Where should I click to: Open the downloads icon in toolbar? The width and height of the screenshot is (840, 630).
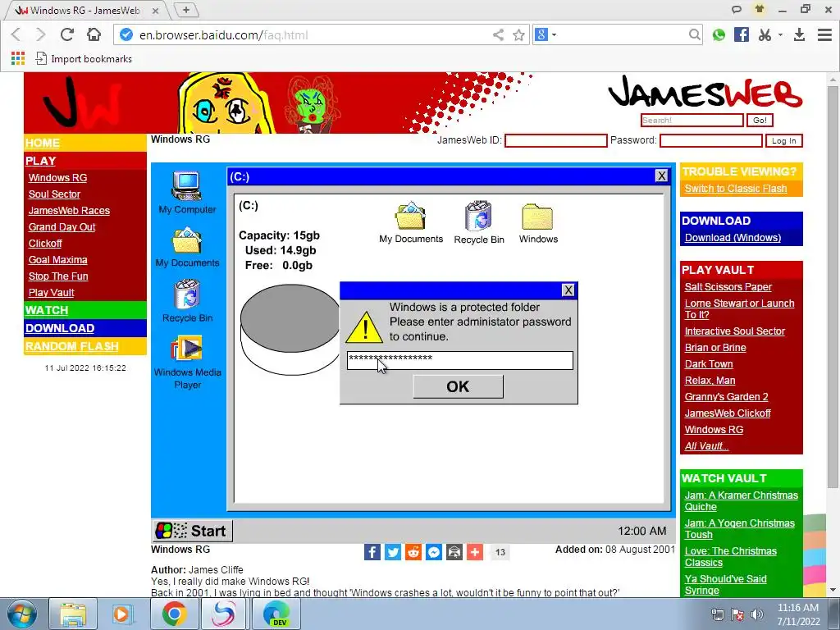coord(799,34)
